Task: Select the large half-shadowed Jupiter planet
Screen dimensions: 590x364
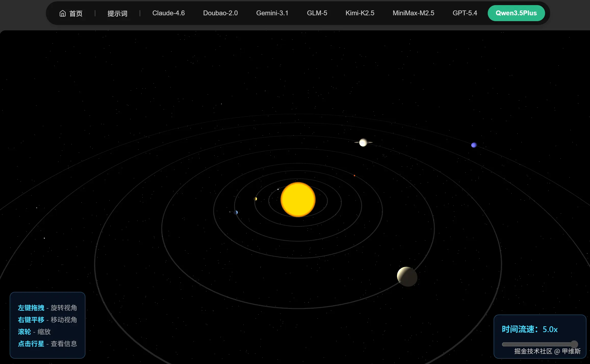Action: click(407, 277)
